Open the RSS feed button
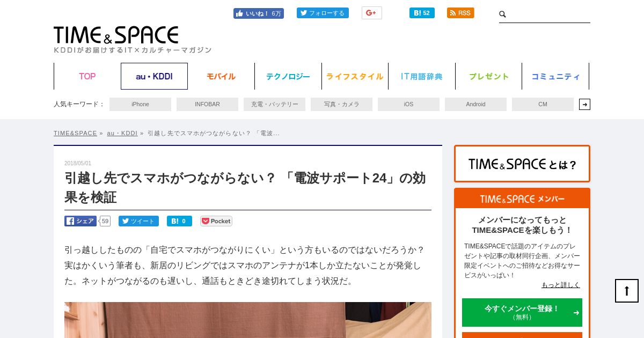The height and width of the screenshot is (338, 644). [x=460, y=13]
